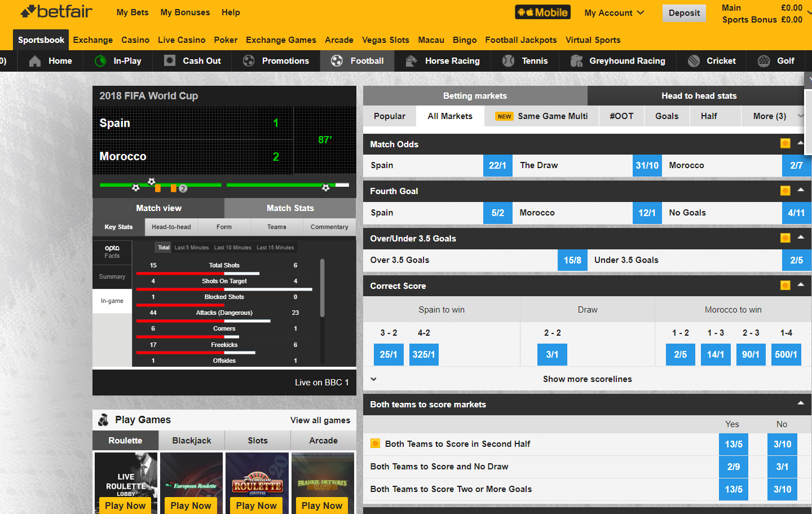Open Live Casino from top menu

pos(182,40)
